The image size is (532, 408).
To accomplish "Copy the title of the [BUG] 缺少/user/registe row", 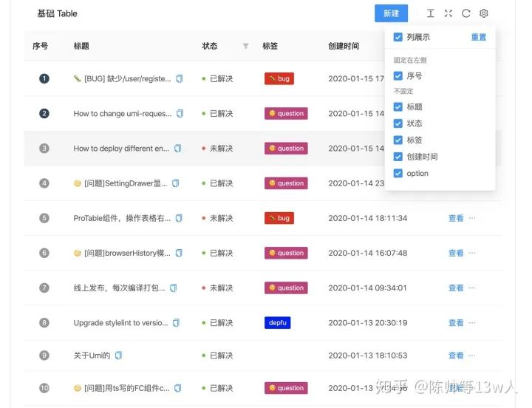I will [179, 79].
